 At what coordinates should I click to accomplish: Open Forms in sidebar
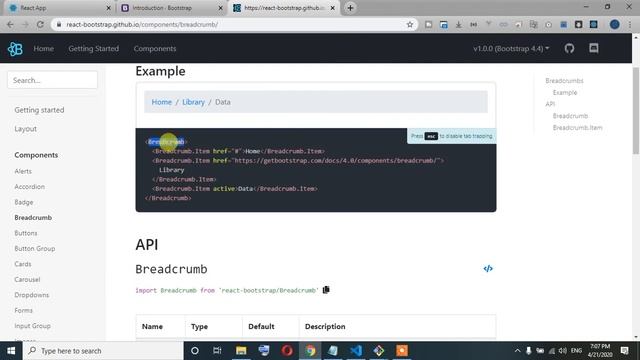pyautogui.click(x=23, y=310)
